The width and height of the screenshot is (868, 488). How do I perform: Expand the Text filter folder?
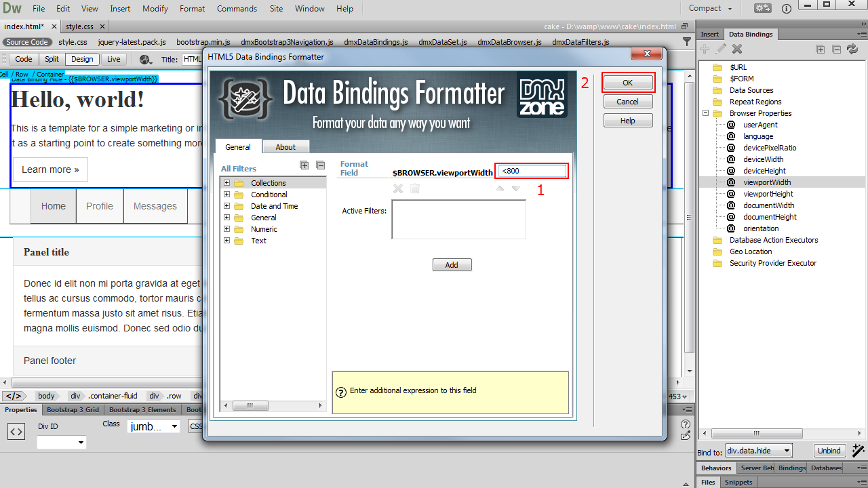227,241
